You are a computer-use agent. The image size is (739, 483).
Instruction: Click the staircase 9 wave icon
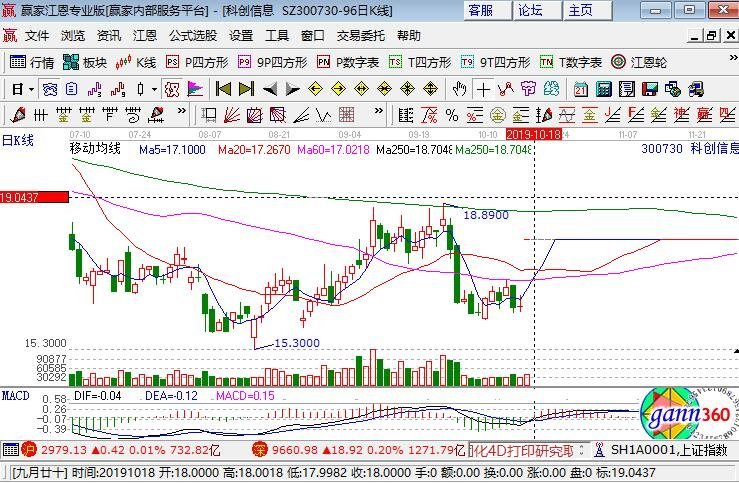pos(118,89)
